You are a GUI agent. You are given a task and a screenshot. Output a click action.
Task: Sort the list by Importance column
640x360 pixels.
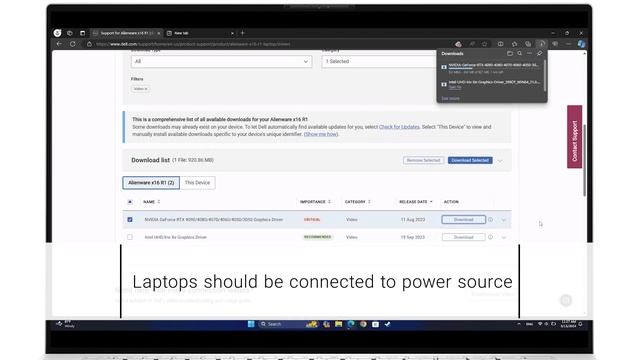[315, 202]
